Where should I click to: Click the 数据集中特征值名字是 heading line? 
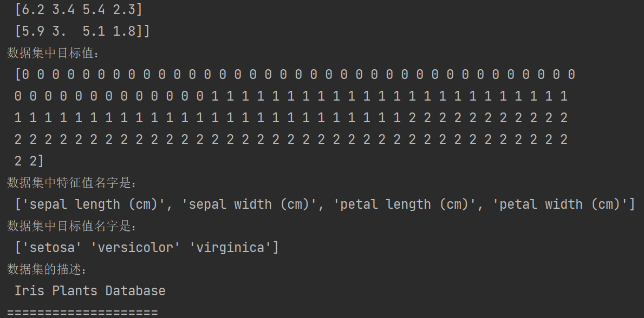tap(71, 183)
